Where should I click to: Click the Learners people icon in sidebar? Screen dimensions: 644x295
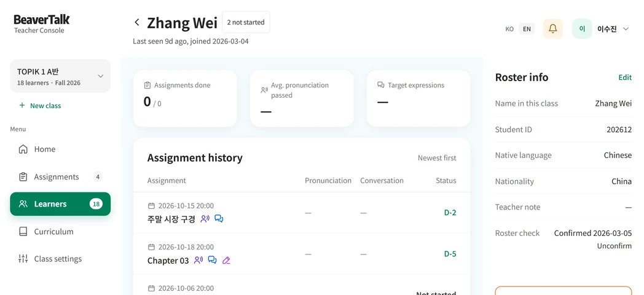[x=23, y=204]
